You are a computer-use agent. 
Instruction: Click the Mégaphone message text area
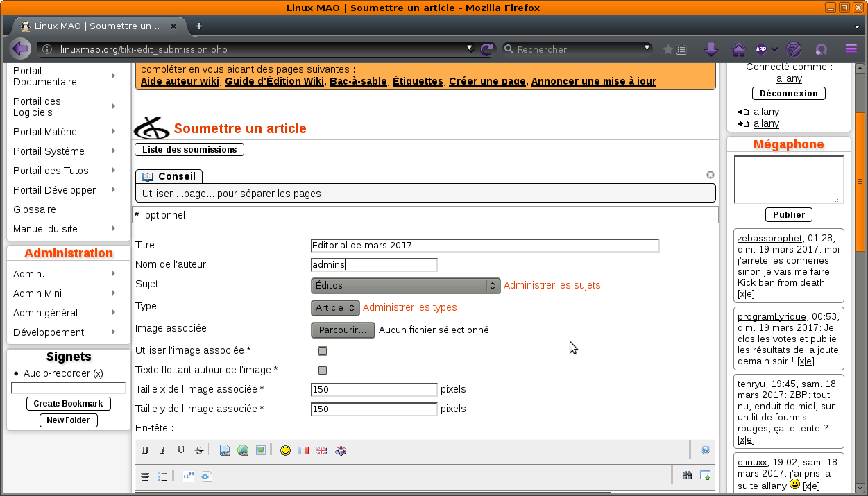coord(789,180)
